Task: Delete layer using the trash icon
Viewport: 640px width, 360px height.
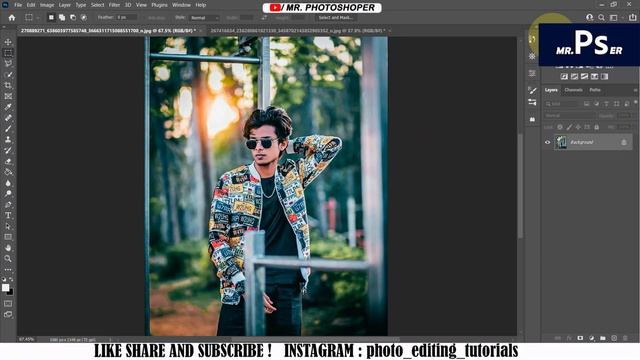Action: [x=625, y=338]
